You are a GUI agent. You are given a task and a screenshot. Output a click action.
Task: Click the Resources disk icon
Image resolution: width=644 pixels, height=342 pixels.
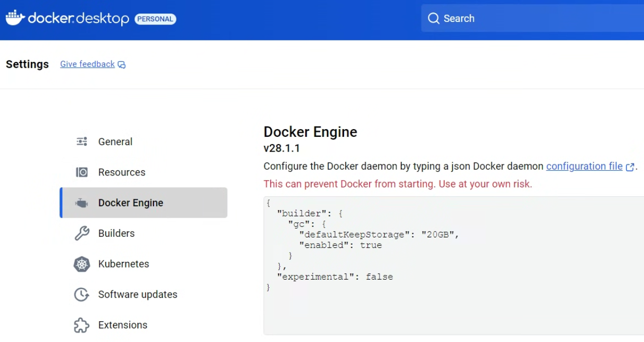click(82, 172)
